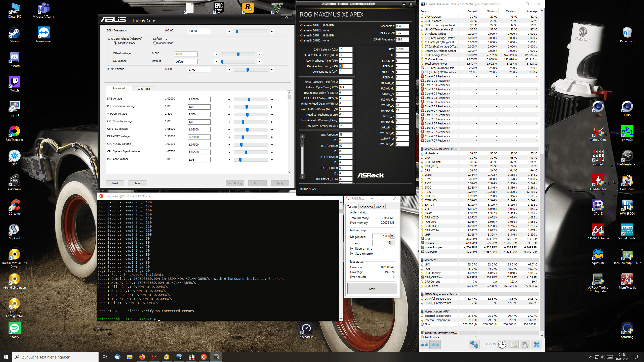Open the CB20 desktop icon

[x=598, y=109]
